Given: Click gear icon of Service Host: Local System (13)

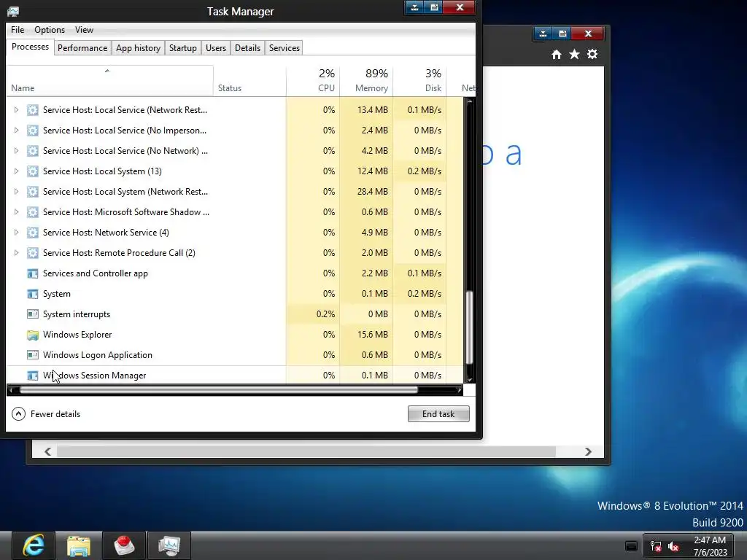Looking at the screenshot, I should point(32,171).
